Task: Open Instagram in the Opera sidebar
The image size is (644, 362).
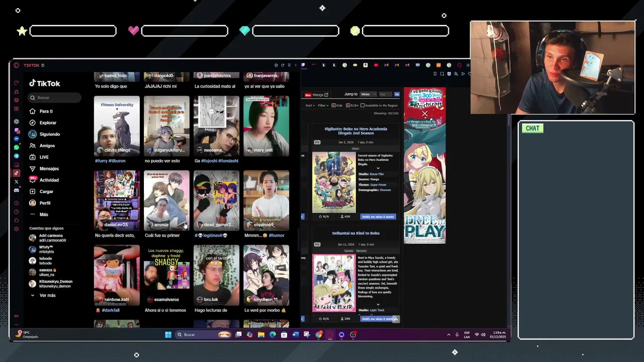Action: pyautogui.click(x=16, y=164)
